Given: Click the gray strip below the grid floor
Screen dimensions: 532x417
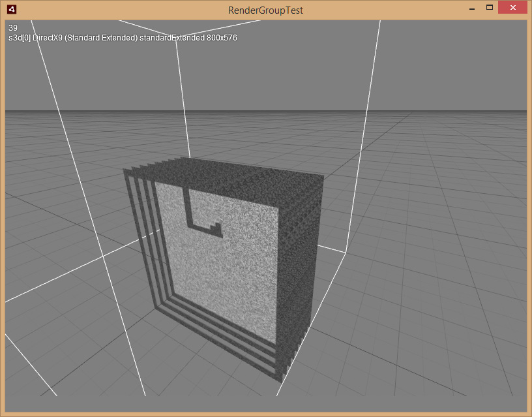Looking at the screenshot, I should tap(266, 404).
